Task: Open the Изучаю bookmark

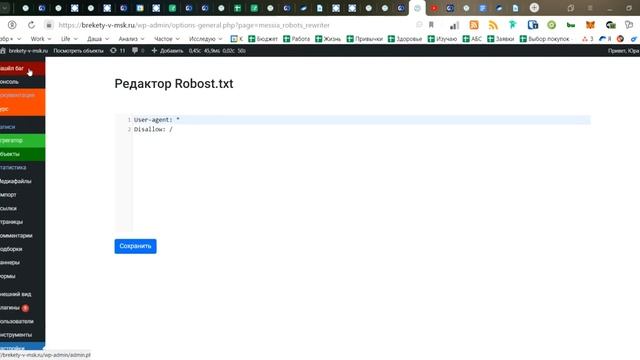Action: click(442, 39)
